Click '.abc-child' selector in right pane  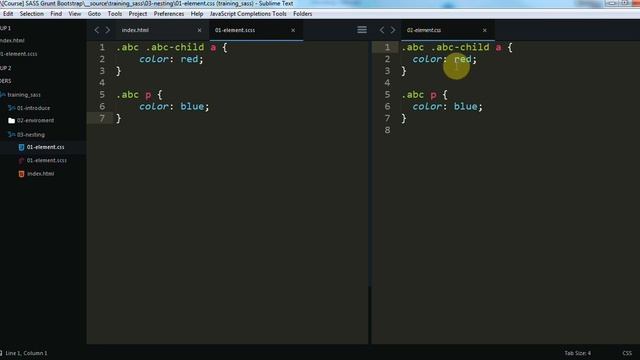click(x=460, y=47)
